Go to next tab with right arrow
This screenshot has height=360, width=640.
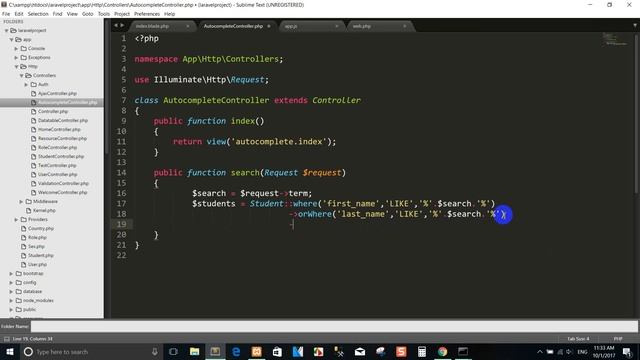click(122, 25)
